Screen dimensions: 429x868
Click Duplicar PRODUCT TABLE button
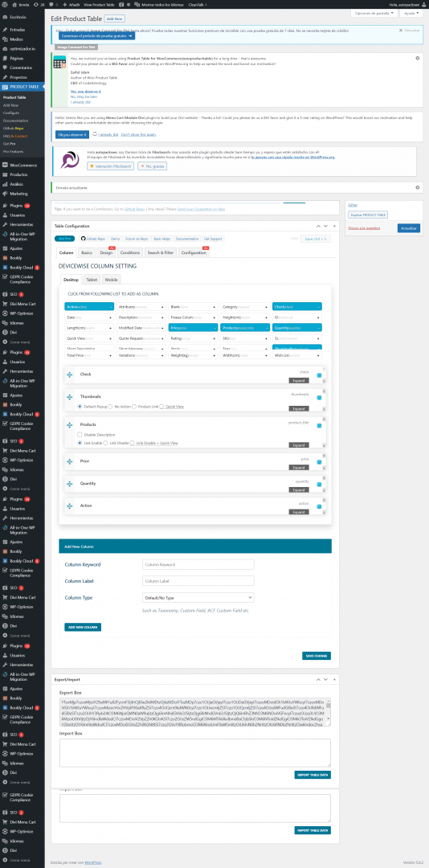point(368,215)
